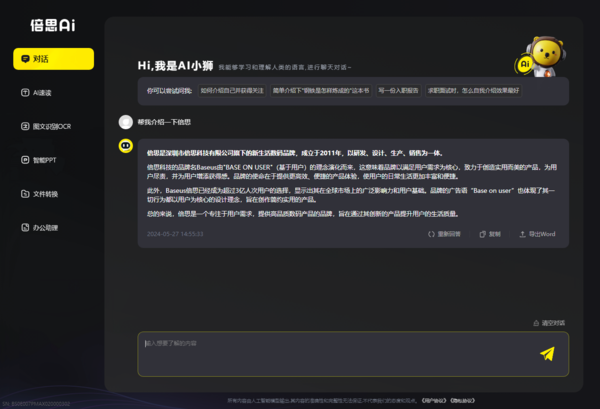Click the SN serial number text at bottom
Image resolution: width=600 pixels, height=409 pixels.
coord(36,404)
